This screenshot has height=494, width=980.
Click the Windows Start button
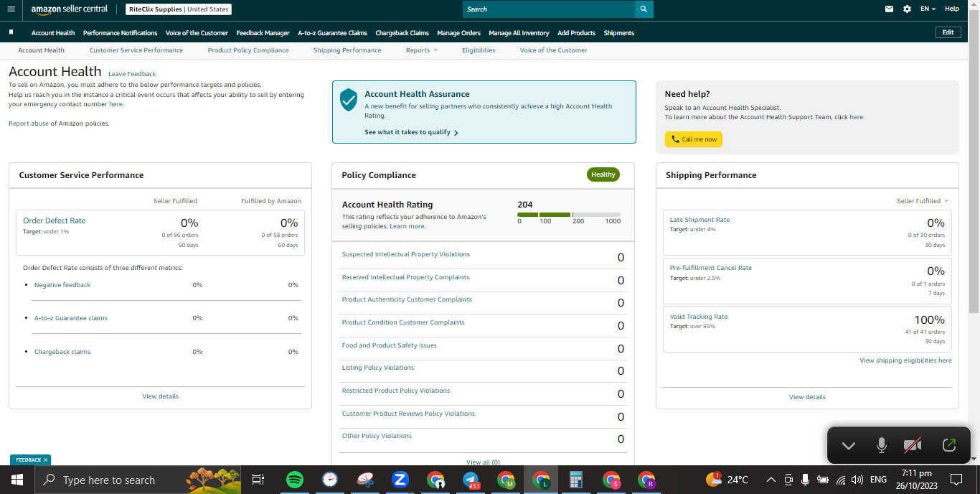[17, 480]
